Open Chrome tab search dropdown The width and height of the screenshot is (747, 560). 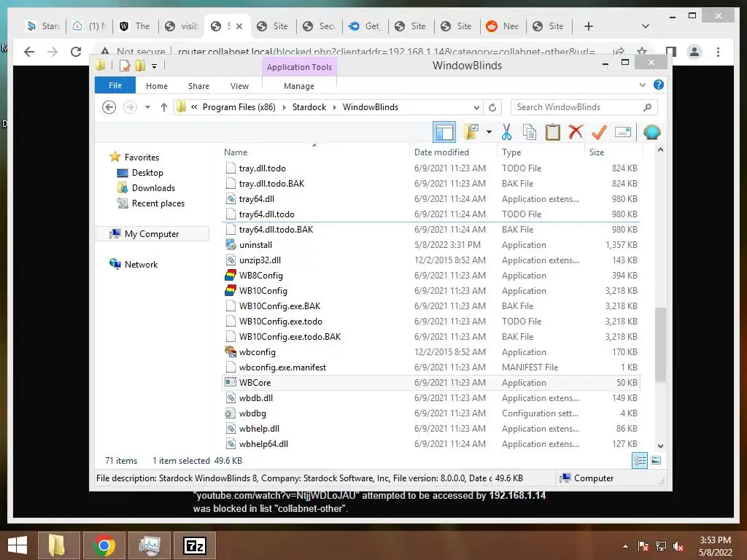point(646,26)
